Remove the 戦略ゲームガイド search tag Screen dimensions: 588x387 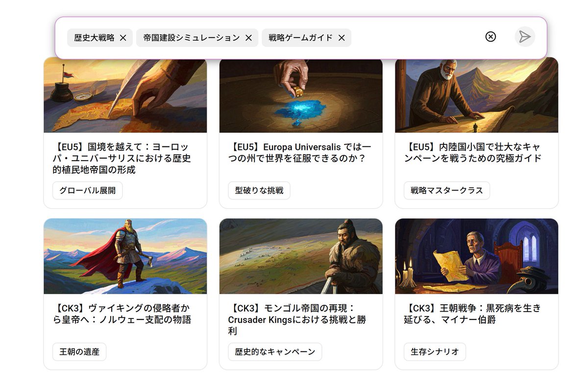(342, 38)
